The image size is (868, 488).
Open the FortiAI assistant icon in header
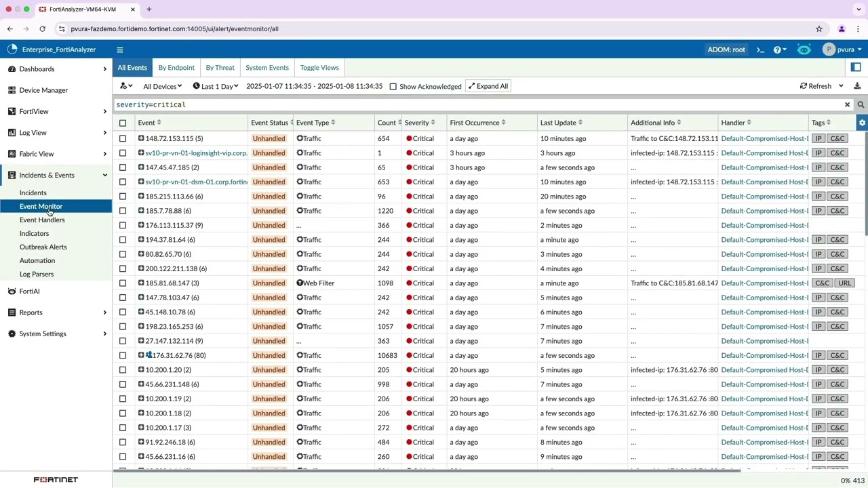pos(804,49)
